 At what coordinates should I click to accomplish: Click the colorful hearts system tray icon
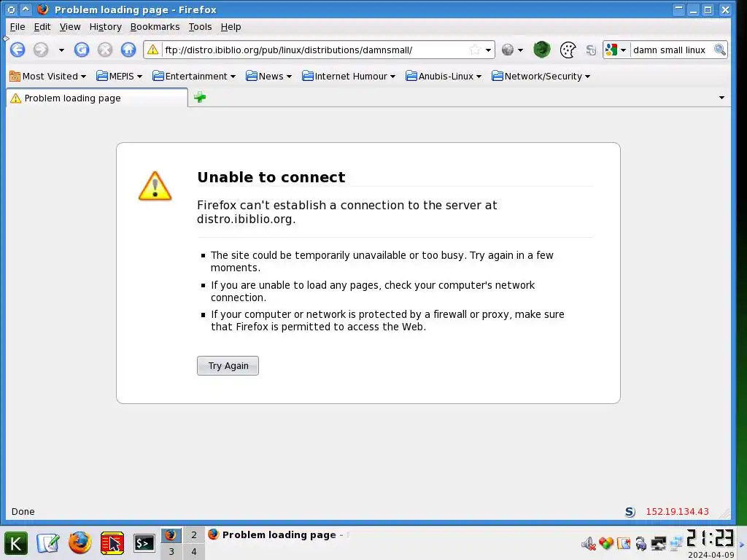[x=606, y=543]
